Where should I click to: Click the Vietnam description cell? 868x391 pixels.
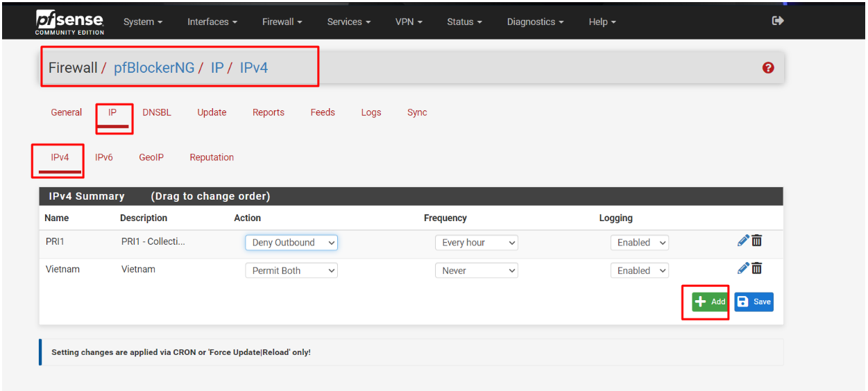[138, 269]
